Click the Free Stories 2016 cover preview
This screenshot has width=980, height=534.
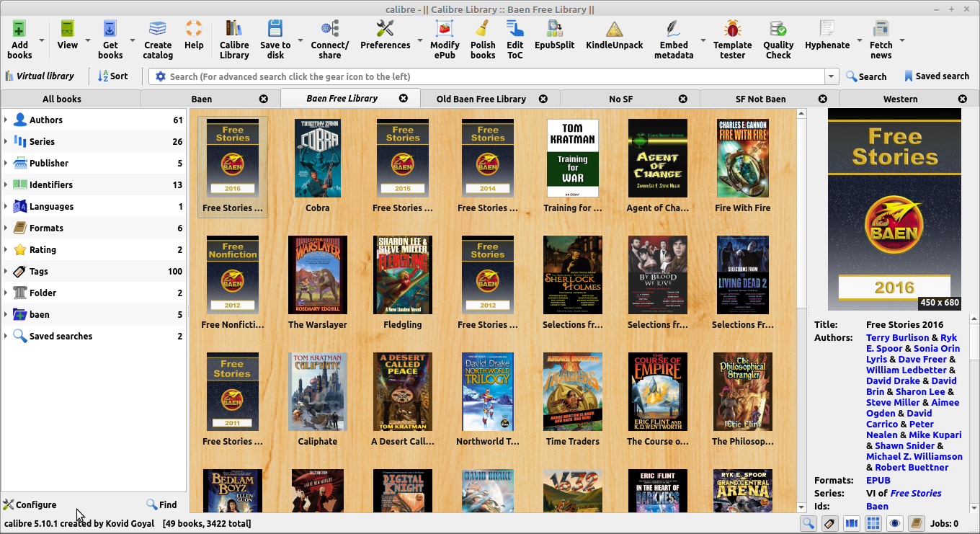(x=894, y=209)
